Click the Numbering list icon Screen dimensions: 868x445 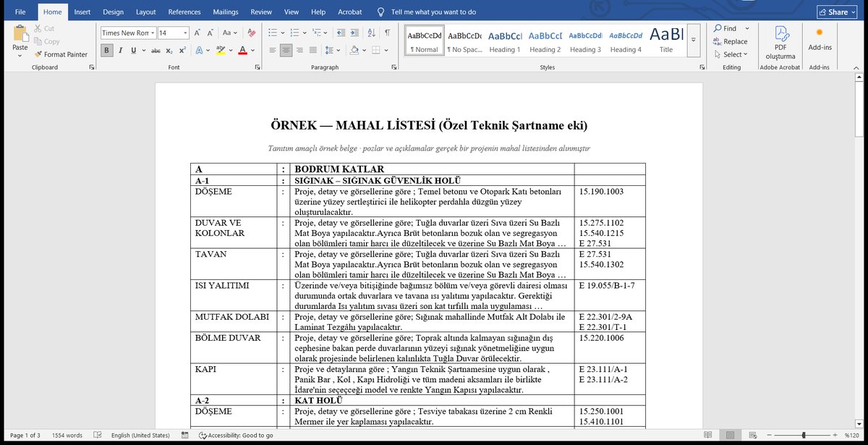click(x=294, y=33)
